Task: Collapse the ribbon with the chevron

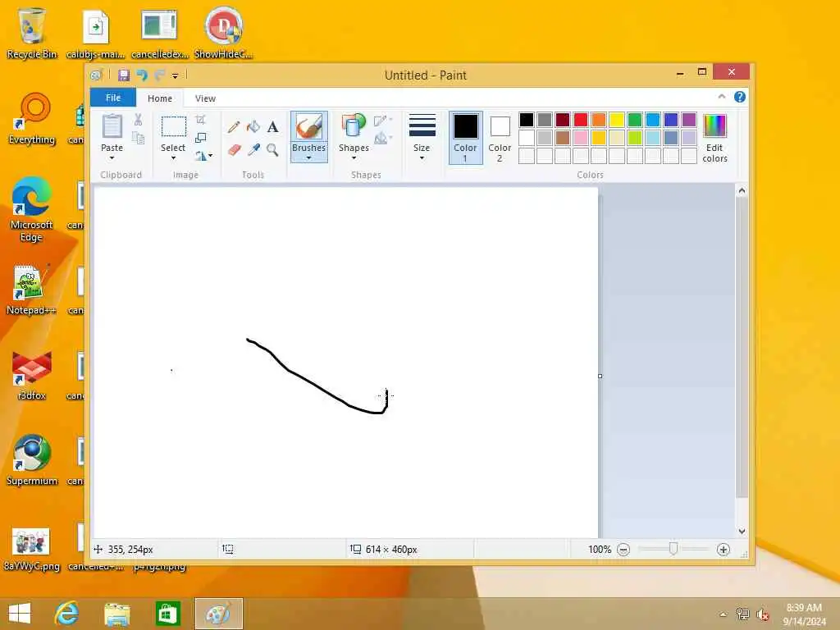Action: pos(722,97)
